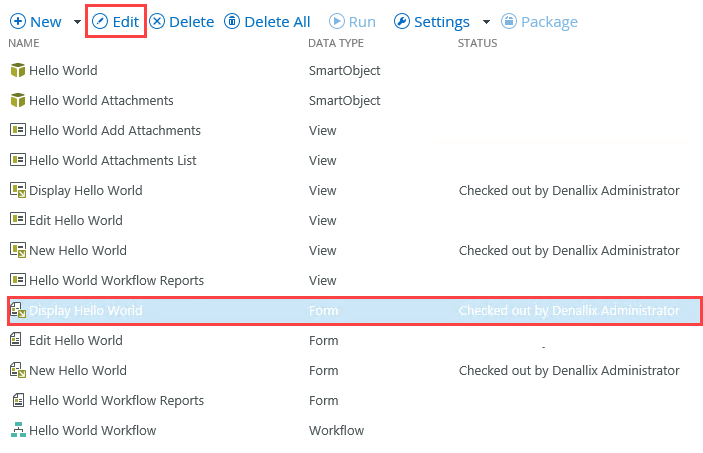Click the Package button in toolbar

539,22
